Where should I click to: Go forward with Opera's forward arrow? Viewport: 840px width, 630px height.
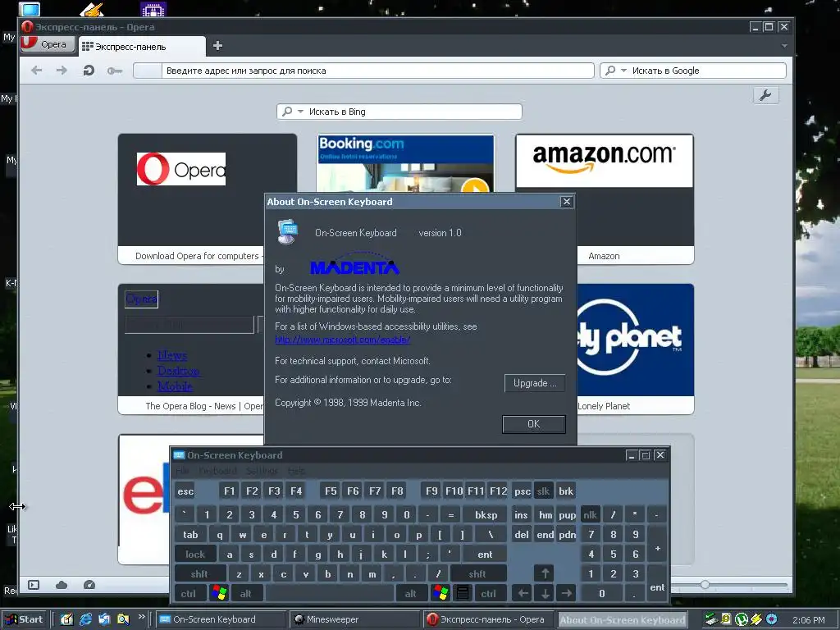coord(62,71)
